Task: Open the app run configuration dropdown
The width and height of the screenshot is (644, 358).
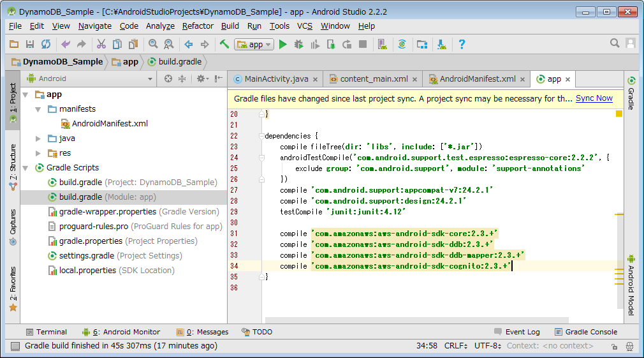Action: coord(254,45)
